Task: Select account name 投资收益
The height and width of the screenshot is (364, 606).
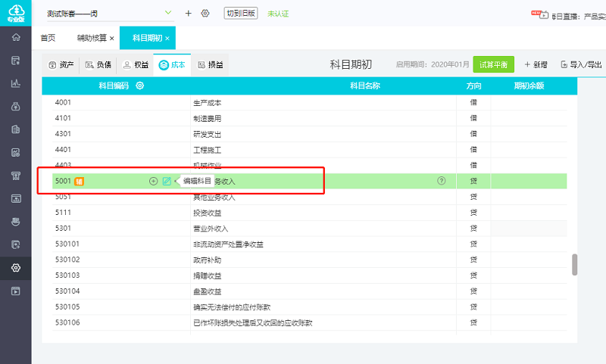Action: 207,213
